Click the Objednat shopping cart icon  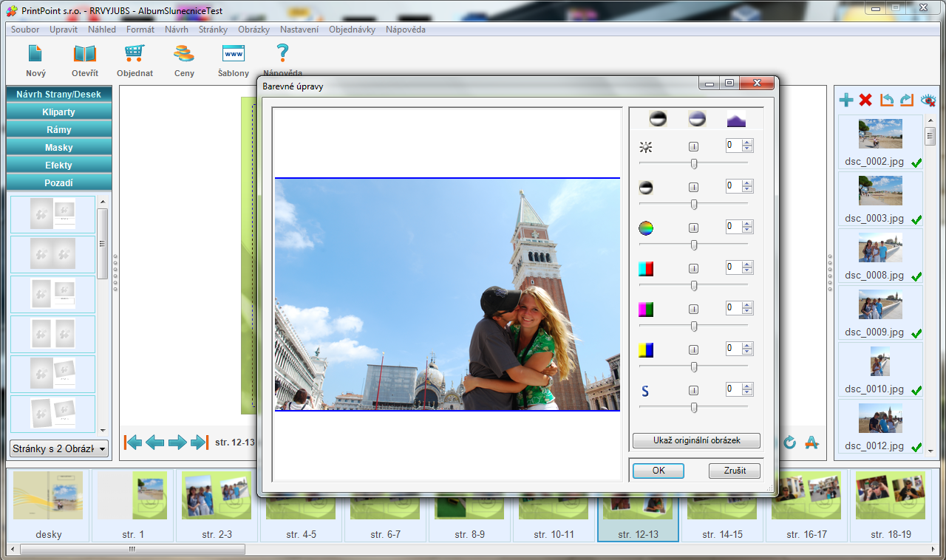135,54
